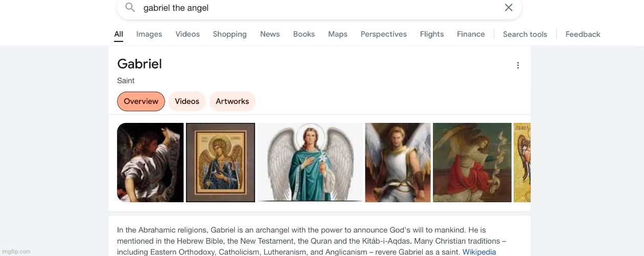Screen dimensions: 644x256
Task: Clear the search query with X icon
Action: pyautogui.click(x=509, y=8)
